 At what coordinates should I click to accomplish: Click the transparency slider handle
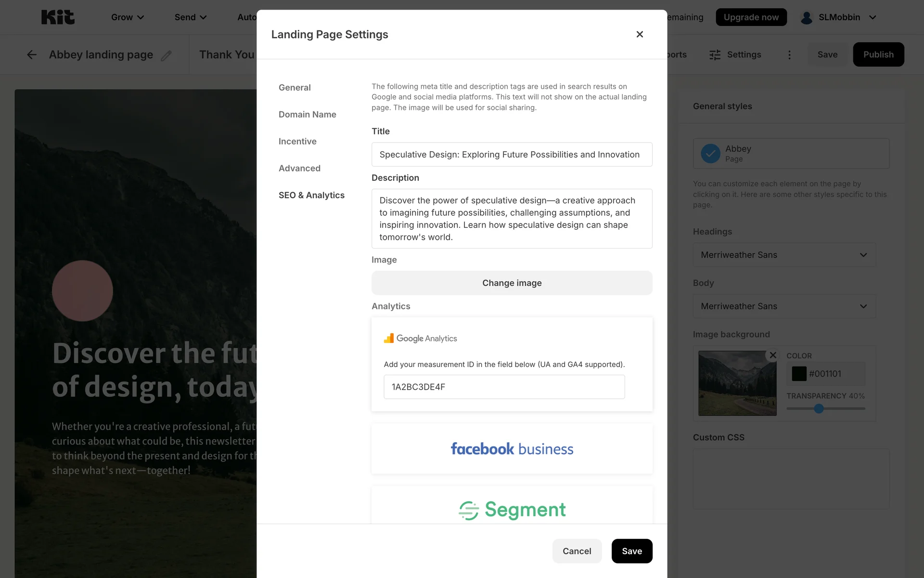click(x=819, y=408)
